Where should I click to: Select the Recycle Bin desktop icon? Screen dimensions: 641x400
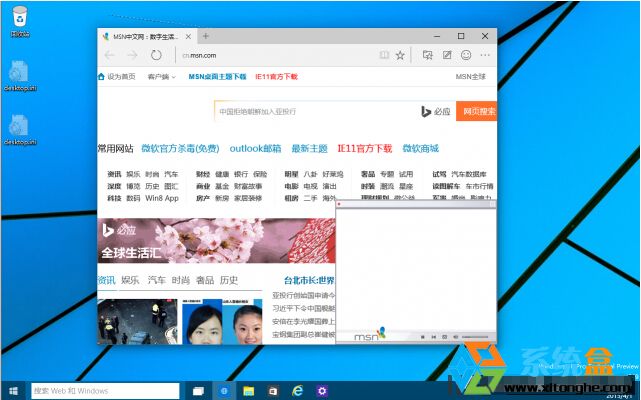point(20,21)
